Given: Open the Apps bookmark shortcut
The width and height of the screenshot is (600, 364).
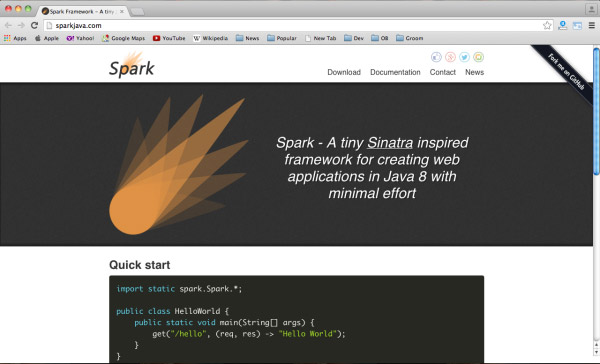Looking at the screenshot, I should [15, 38].
